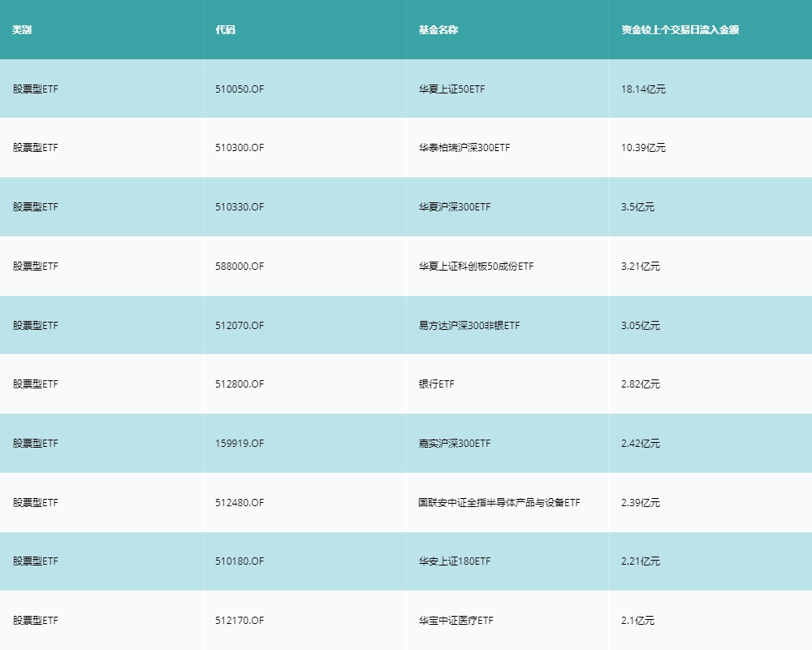Select the fund 银行ETF
Viewport: 812px width, 650px height.
[x=436, y=383]
